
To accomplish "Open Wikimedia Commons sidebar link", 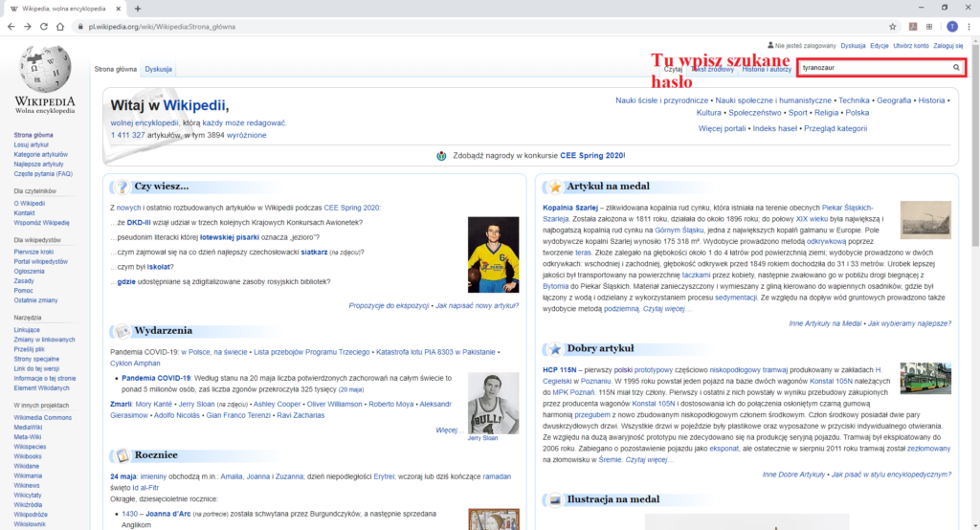I will click(x=42, y=417).
